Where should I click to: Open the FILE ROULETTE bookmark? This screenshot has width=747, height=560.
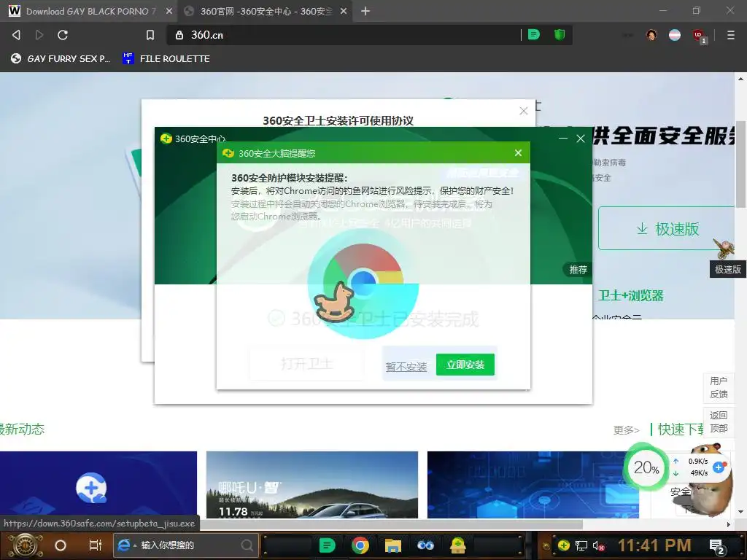click(166, 58)
